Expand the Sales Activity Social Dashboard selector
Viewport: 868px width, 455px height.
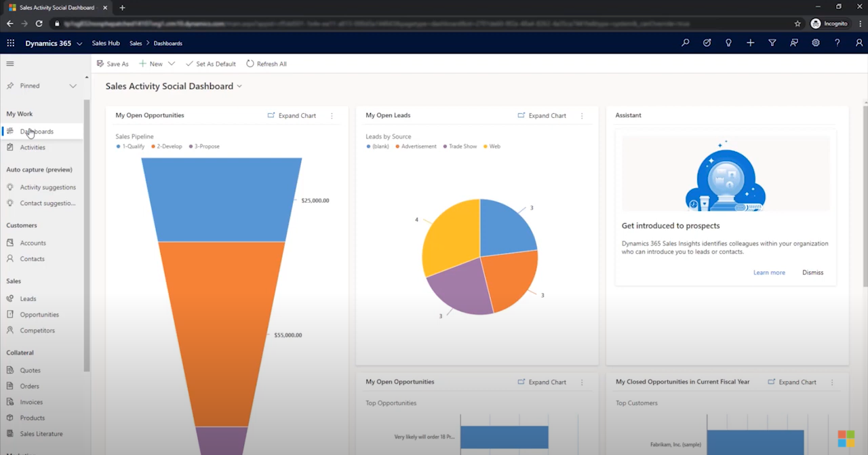point(239,87)
